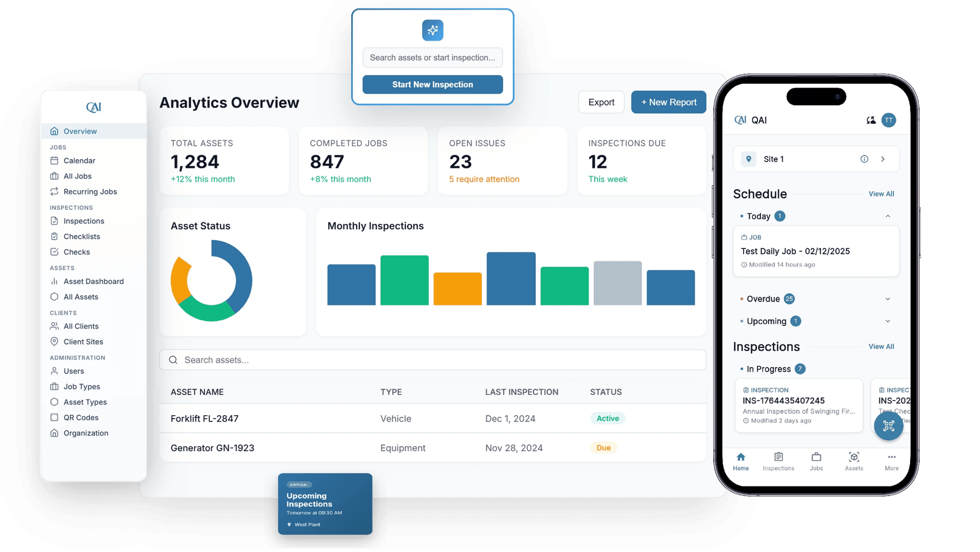Switch to Home tab on phone

pyautogui.click(x=741, y=462)
